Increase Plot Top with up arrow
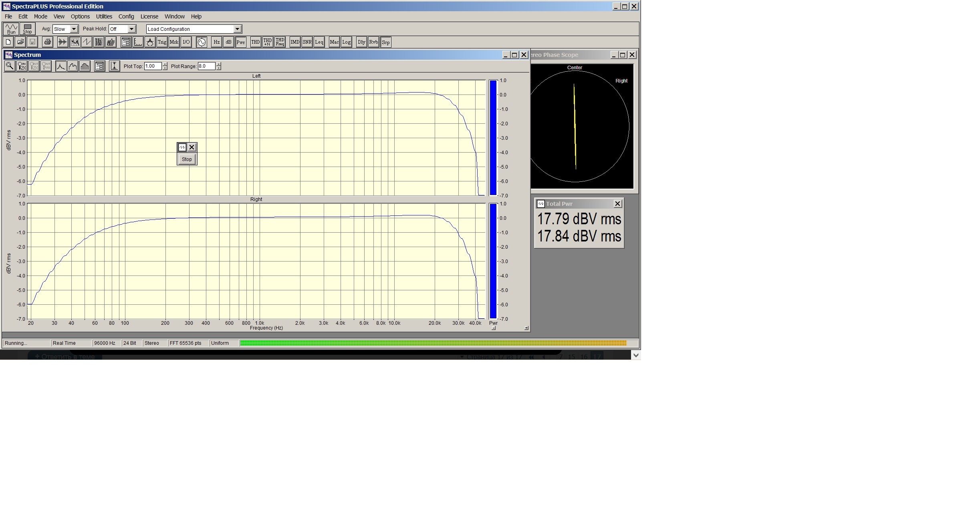The image size is (980, 531). (x=165, y=64)
